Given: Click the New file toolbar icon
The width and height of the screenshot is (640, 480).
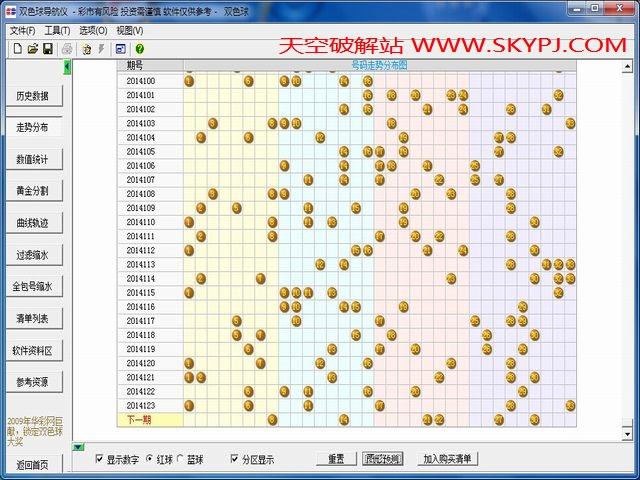Looking at the screenshot, I should 17,48.
